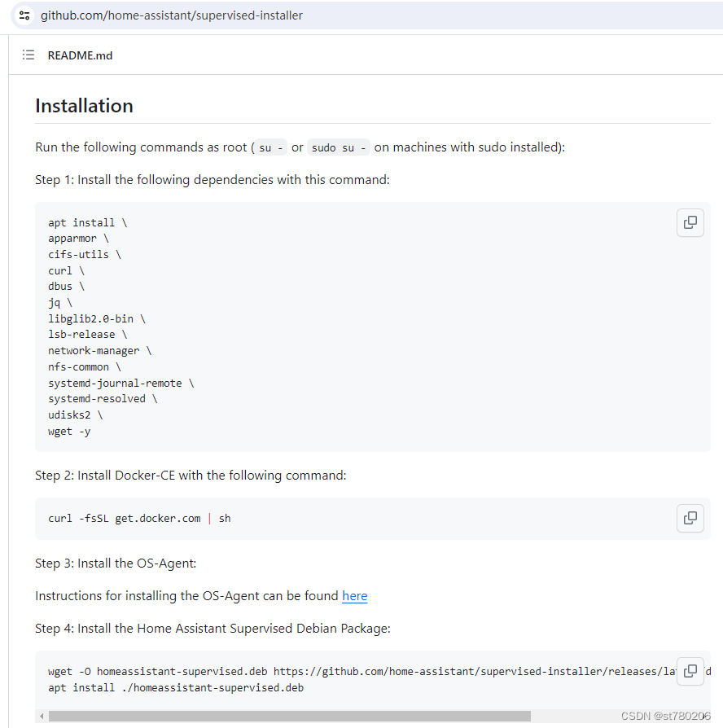723x728 pixels.
Task: Copy the Docker-CE installation command
Action: coord(690,518)
